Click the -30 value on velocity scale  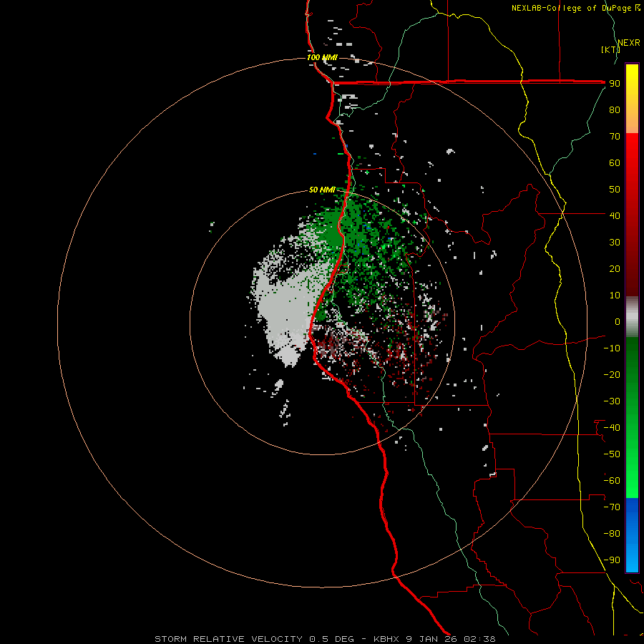click(x=612, y=401)
